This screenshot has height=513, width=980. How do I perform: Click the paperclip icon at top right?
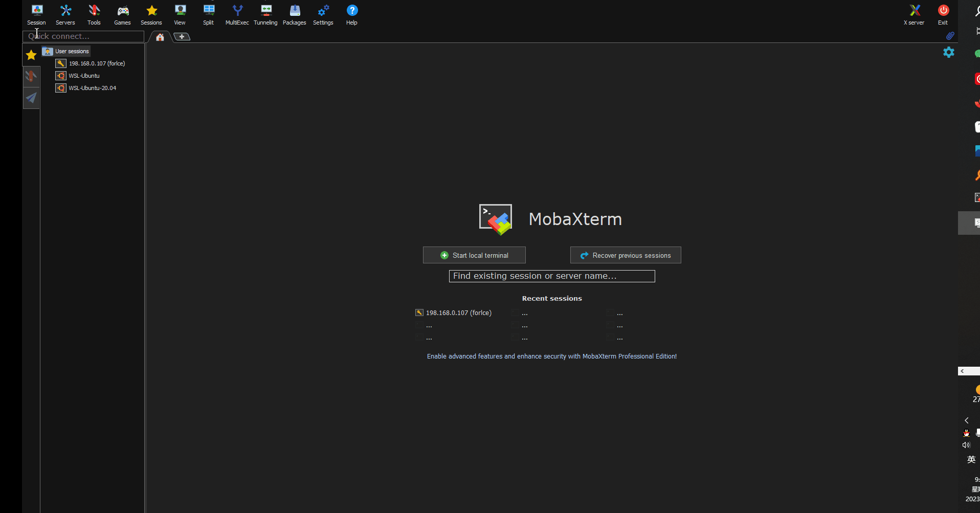[950, 36]
